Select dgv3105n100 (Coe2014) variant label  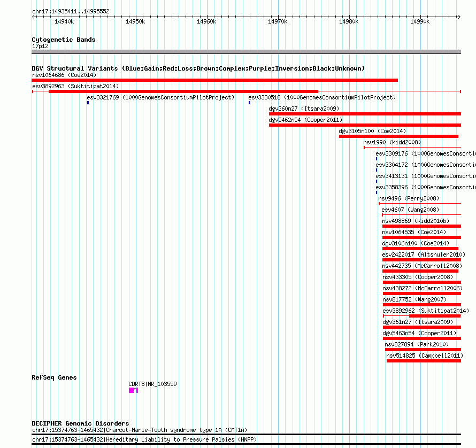372,131
